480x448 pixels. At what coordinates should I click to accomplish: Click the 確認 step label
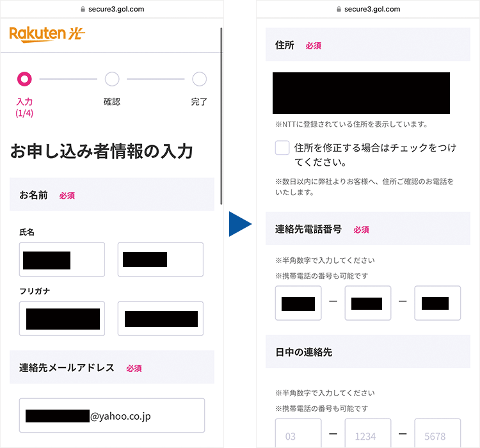tap(112, 102)
